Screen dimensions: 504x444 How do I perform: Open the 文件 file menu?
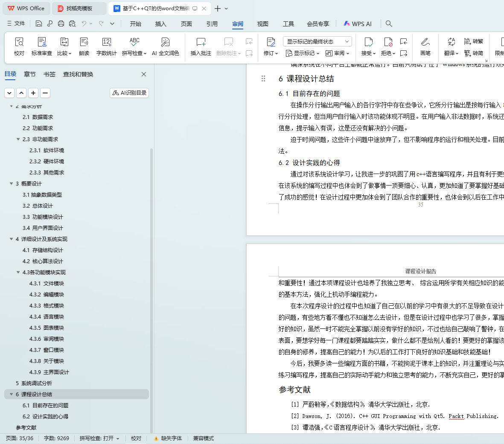(16, 23)
